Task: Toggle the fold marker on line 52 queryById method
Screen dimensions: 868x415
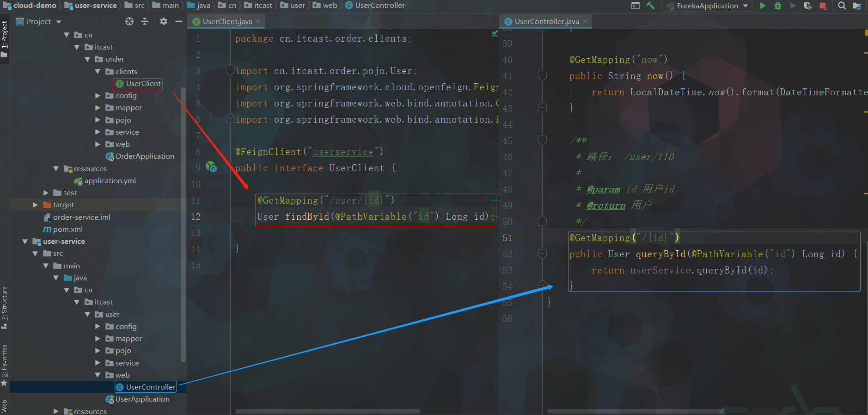Action: coord(543,254)
